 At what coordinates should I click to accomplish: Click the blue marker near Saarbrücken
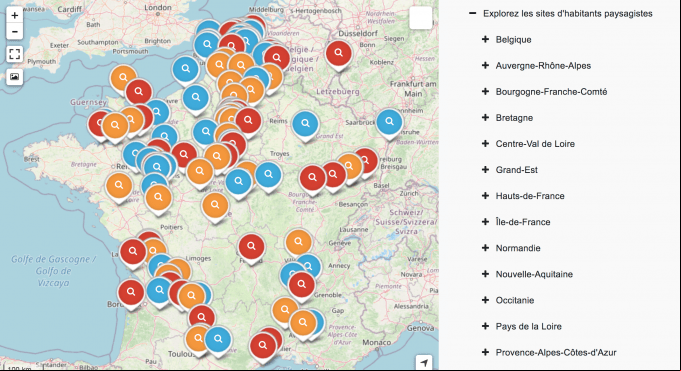click(x=390, y=123)
